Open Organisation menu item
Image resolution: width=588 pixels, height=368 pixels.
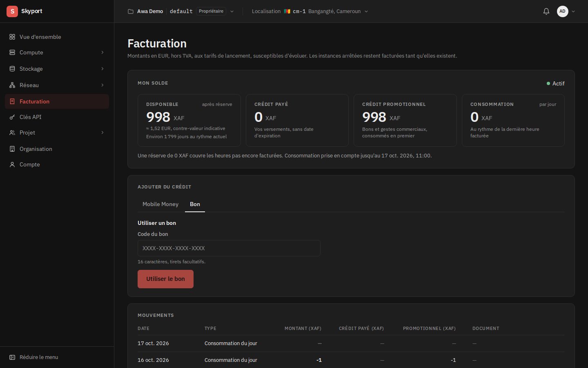pyautogui.click(x=57, y=149)
